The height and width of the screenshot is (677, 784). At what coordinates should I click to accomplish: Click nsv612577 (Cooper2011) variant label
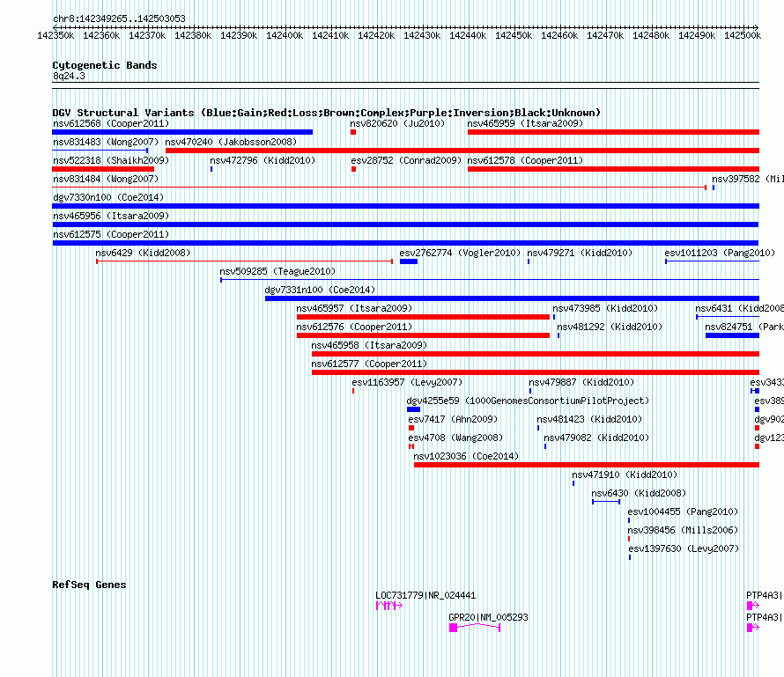click(x=369, y=364)
